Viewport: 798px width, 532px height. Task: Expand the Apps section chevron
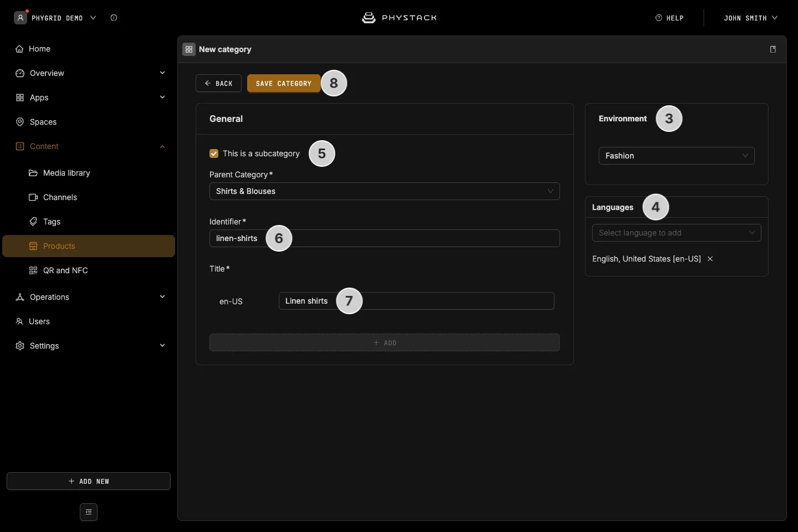pos(162,98)
